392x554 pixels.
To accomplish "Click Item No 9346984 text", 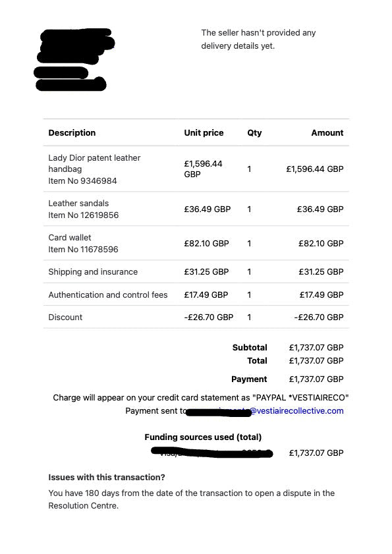I will pos(82,180).
